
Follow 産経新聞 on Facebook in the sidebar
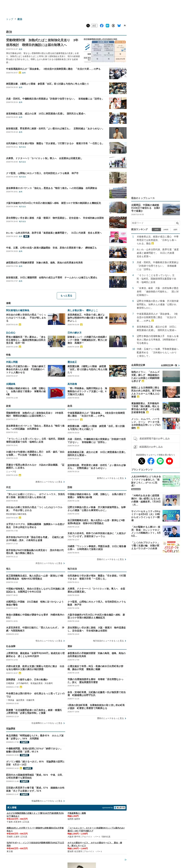click(x=151, y=461)
